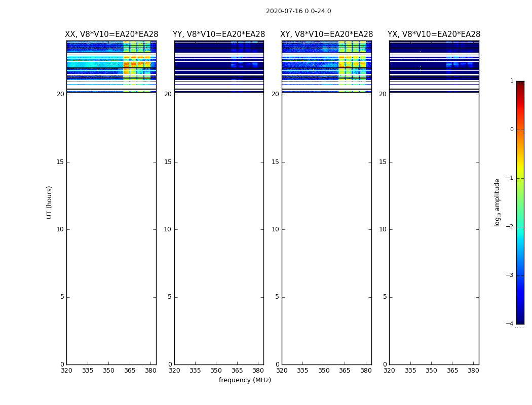Image resolution: width=532 pixels, height=405 pixels.
Task: Click the plot title '2020-07-16 0.0-24.0'
Action: 298,11
